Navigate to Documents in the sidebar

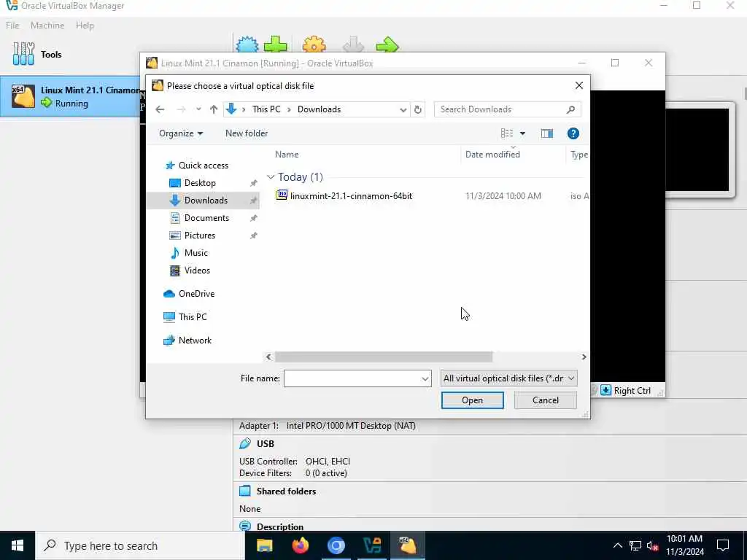click(206, 218)
